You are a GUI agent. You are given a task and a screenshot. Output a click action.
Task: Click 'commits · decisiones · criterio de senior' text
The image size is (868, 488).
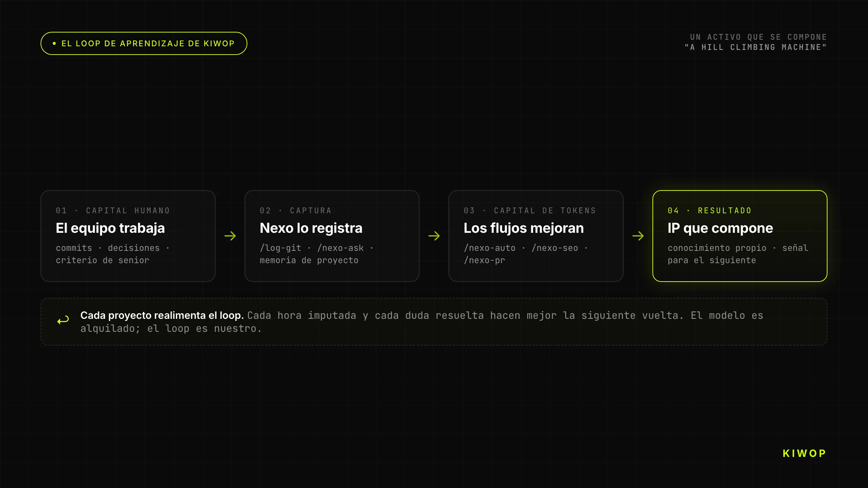(x=112, y=254)
